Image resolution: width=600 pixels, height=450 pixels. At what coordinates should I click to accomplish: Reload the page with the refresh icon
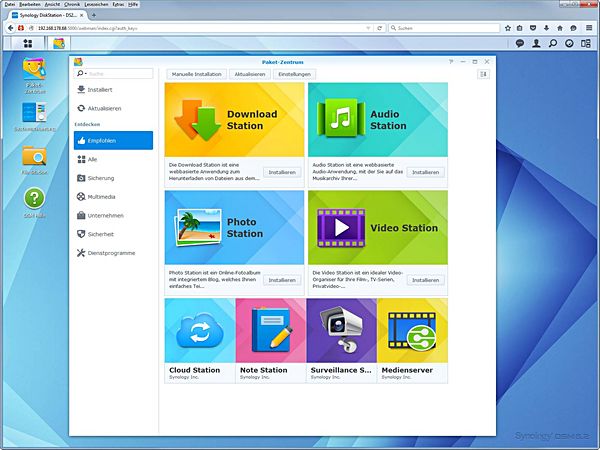click(x=380, y=28)
